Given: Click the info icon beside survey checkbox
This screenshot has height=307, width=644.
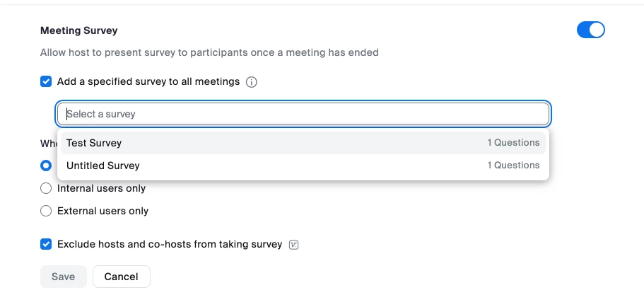Looking at the screenshot, I should 252,82.
